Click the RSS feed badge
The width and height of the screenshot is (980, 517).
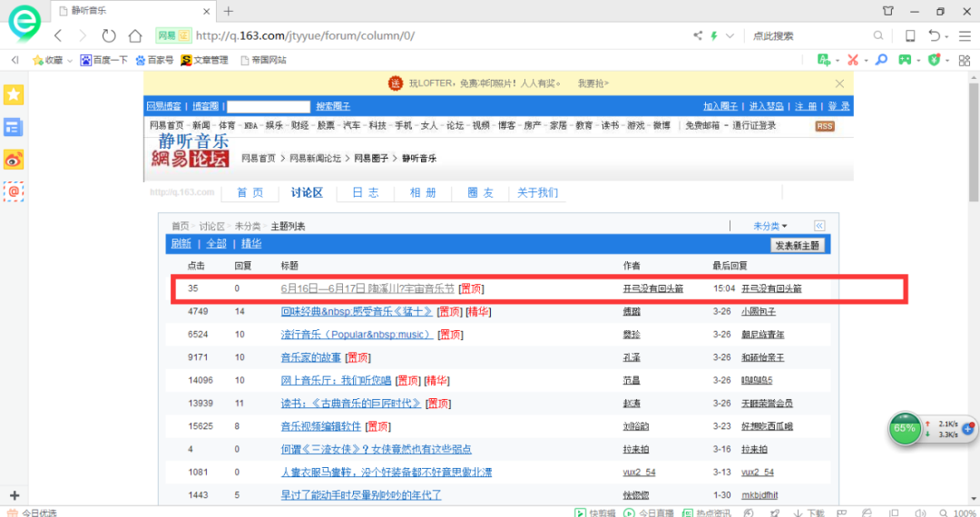coord(824,126)
